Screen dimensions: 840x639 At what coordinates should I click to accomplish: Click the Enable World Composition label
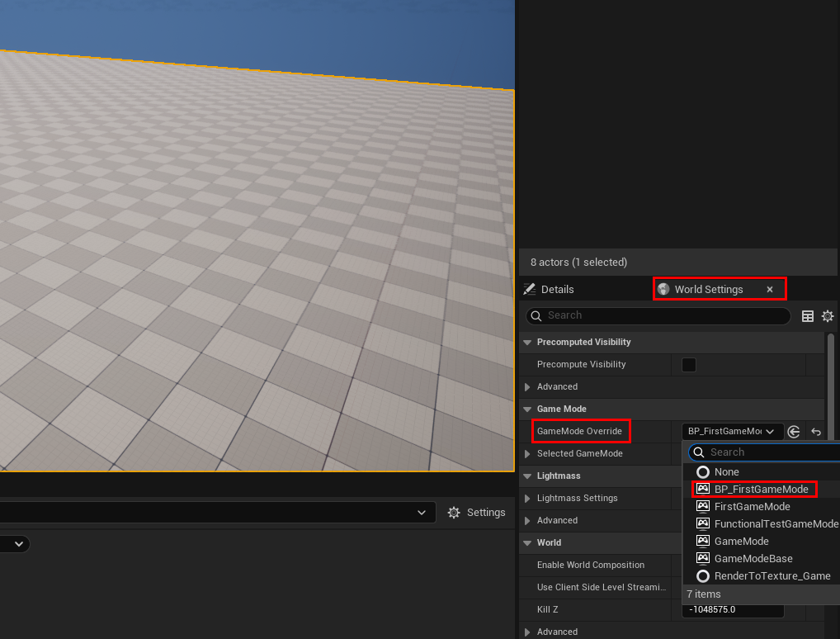coord(590,565)
